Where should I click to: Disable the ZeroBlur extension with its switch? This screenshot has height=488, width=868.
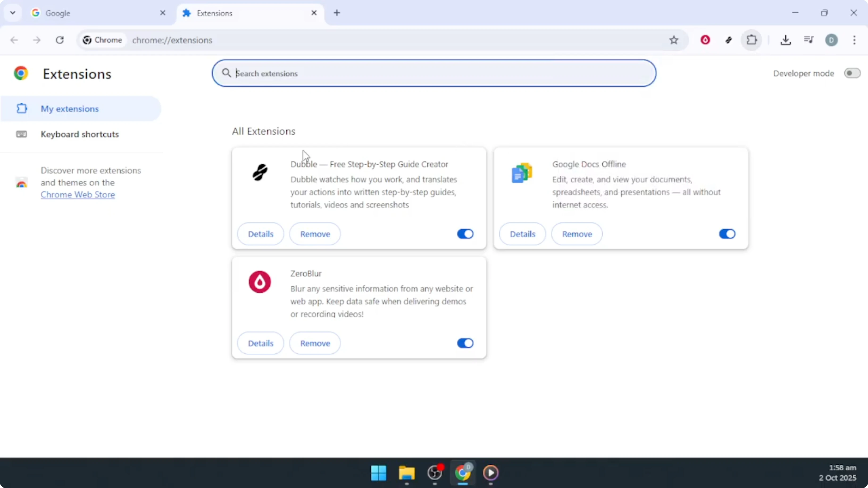click(465, 343)
